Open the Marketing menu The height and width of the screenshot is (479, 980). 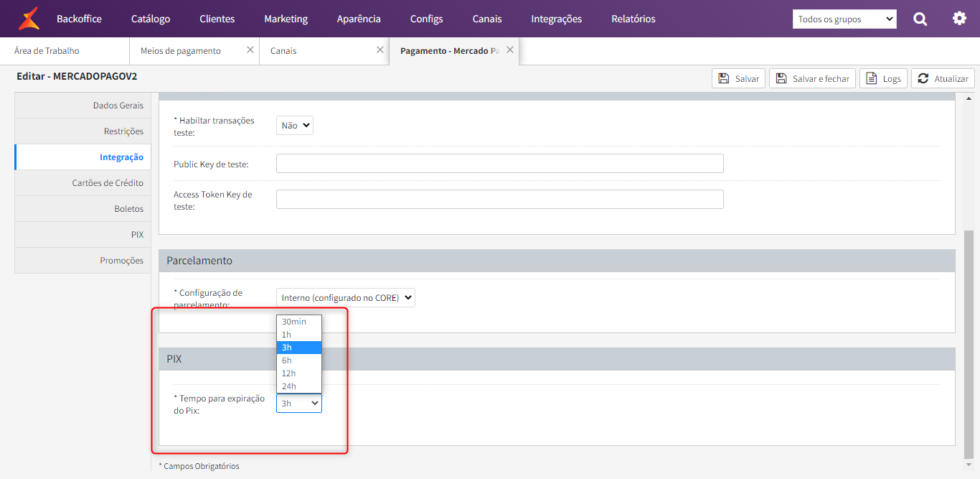tap(286, 19)
